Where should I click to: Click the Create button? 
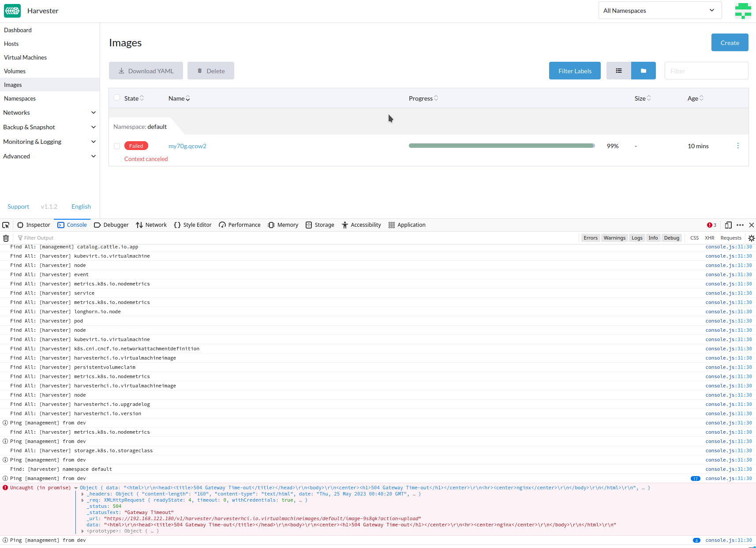(x=730, y=42)
